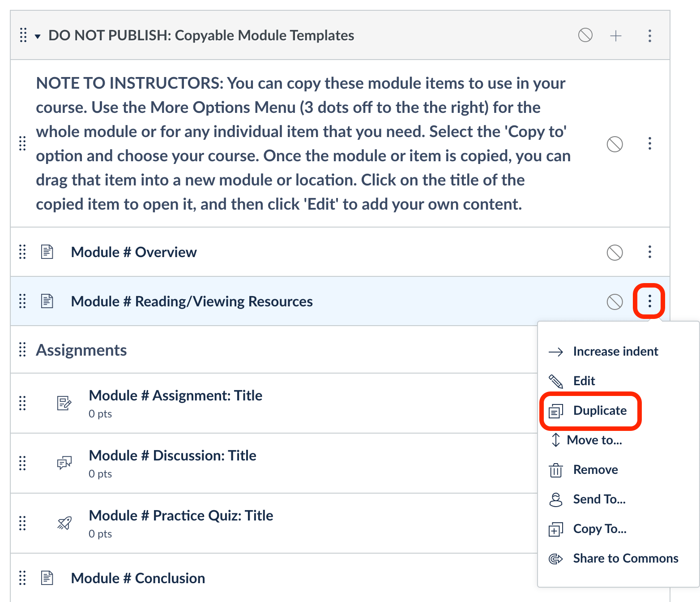
Task: Click the Edit pencil icon
Action: pyautogui.click(x=555, y=381)
